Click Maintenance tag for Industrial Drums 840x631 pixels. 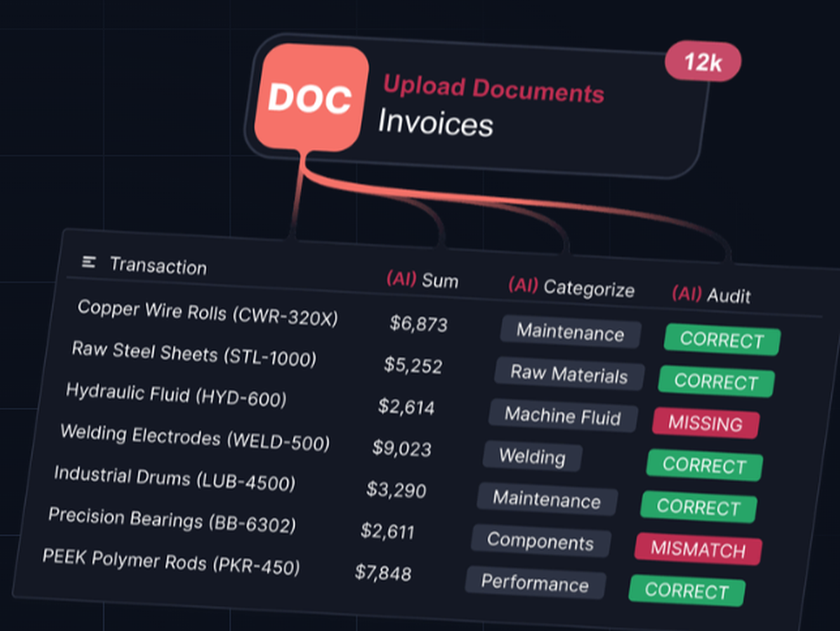pos(547,499)
